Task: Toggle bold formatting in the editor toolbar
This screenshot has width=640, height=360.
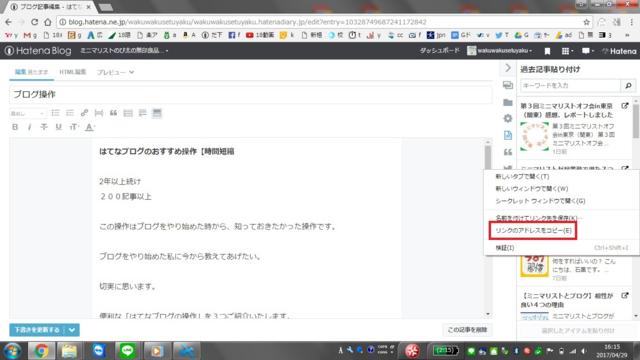Action: (x=15, y=127)
